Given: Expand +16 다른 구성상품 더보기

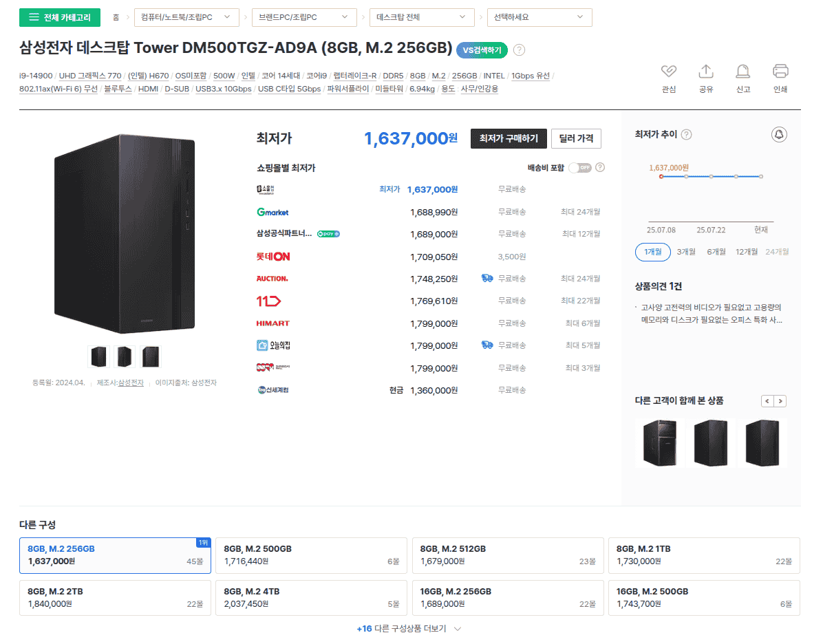Looking at the screenshot, I should [409, 629].
